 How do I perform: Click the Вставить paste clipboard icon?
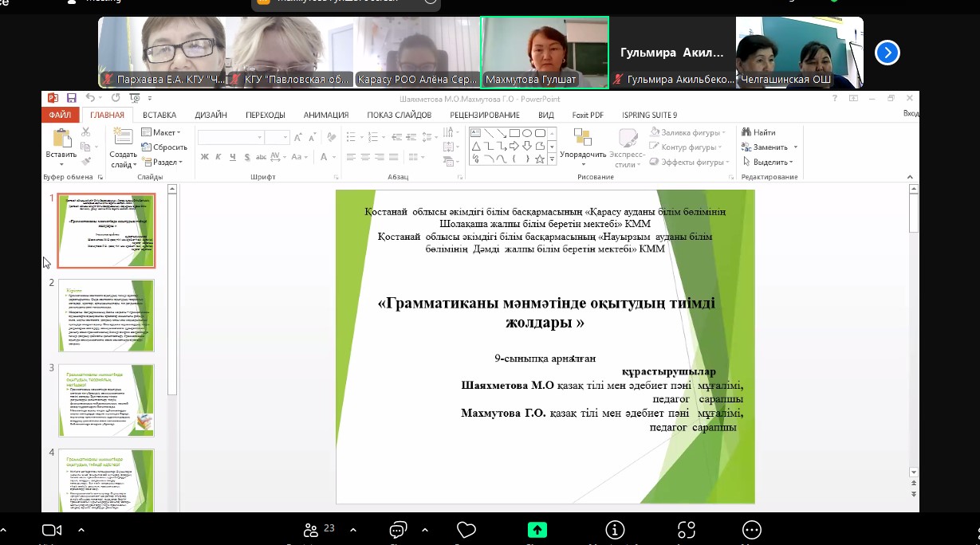61,139
